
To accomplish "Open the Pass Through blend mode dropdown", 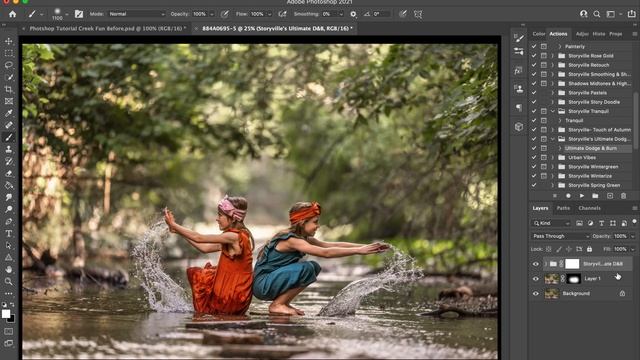I will pyautogui.click(x=561, y=236).
